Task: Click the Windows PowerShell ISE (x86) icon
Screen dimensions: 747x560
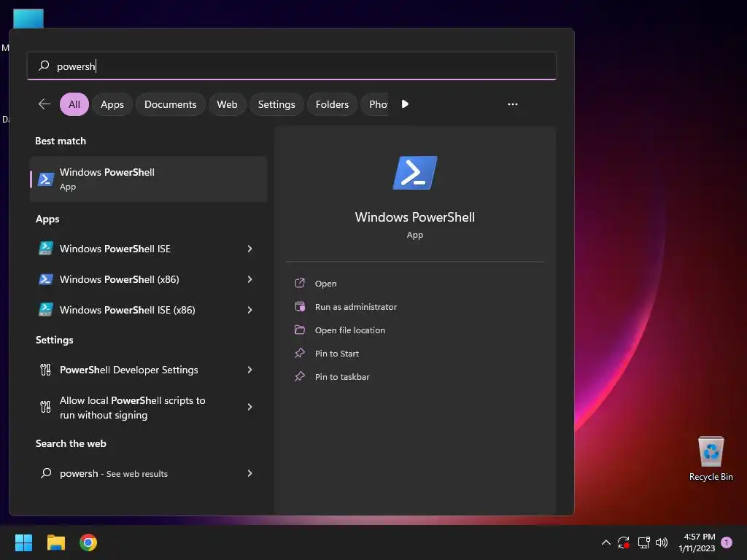Action: [46, 309]
